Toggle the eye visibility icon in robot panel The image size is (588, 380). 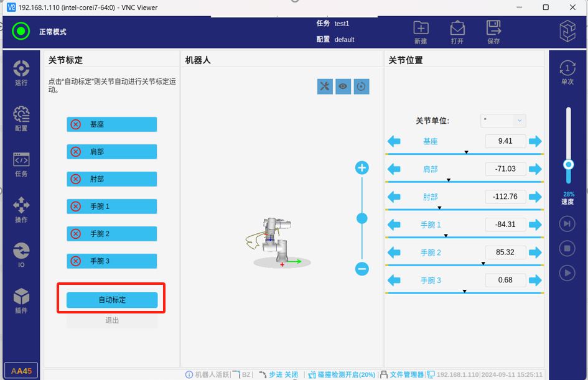tap(343, 86)
